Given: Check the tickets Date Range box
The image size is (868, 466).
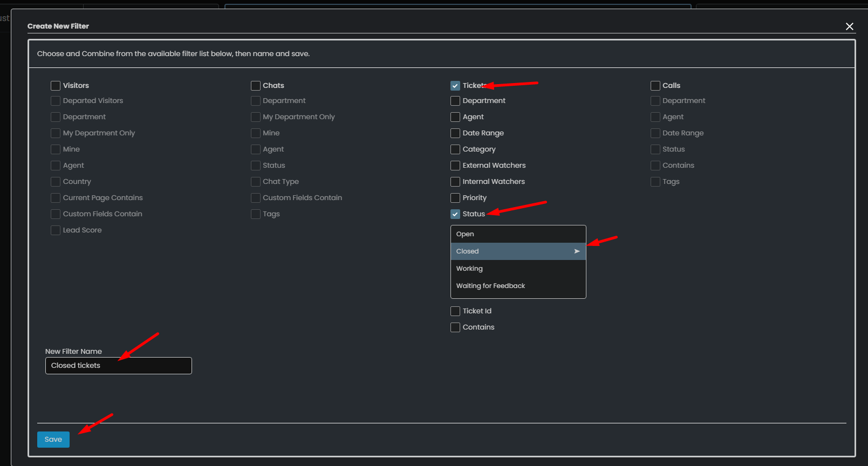Looking at the screenshot, I should (x=455, y=133).
